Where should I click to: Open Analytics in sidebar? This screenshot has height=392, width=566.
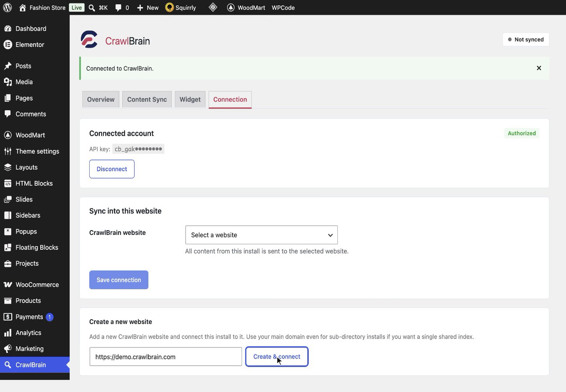click(35, 333)
